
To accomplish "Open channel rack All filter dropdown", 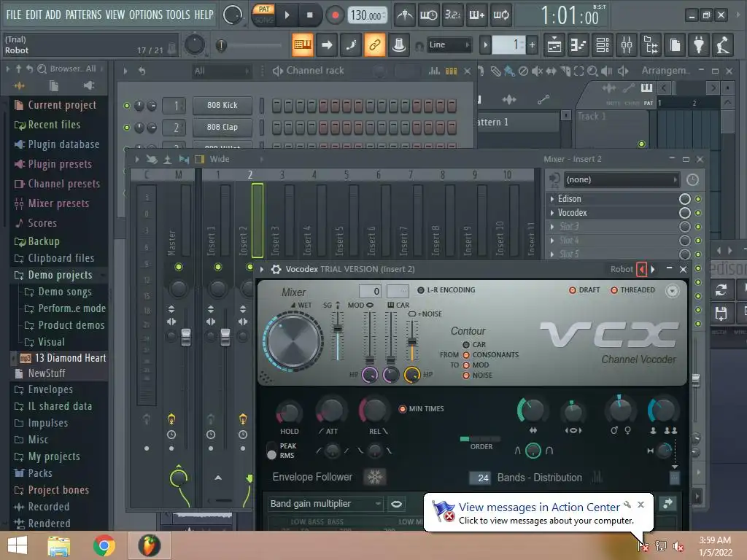I will coord(222,71).
